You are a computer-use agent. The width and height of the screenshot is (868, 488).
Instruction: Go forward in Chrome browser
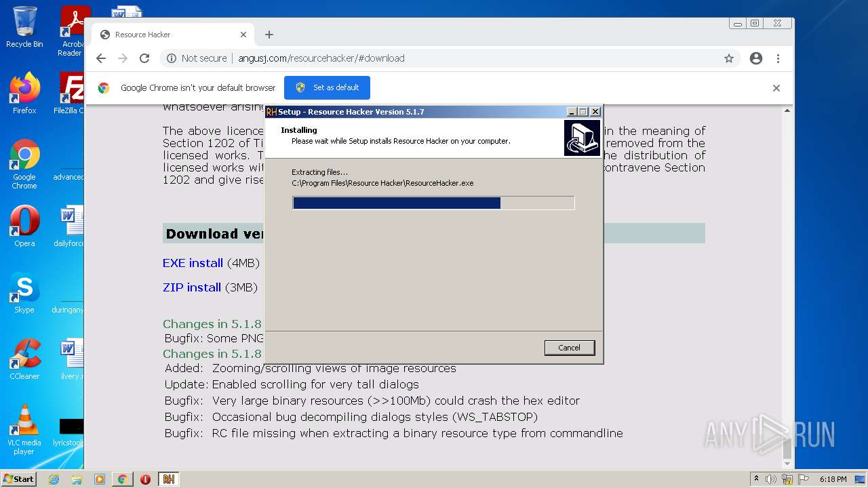(123, 58)
